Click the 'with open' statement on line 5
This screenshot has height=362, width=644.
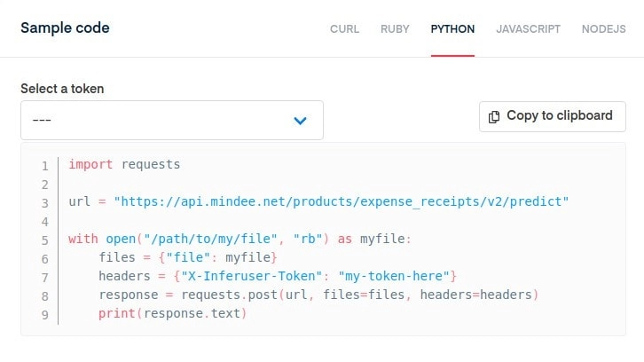coord(240,239)
